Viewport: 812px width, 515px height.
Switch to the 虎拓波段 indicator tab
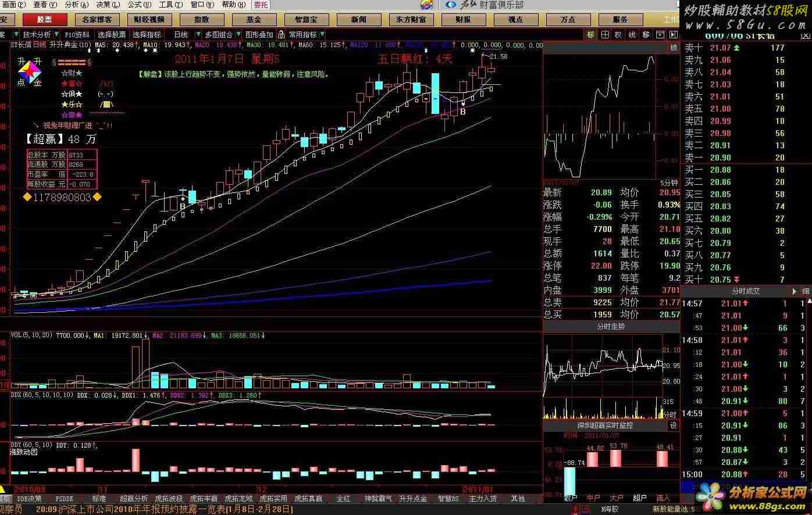point(169,498)
